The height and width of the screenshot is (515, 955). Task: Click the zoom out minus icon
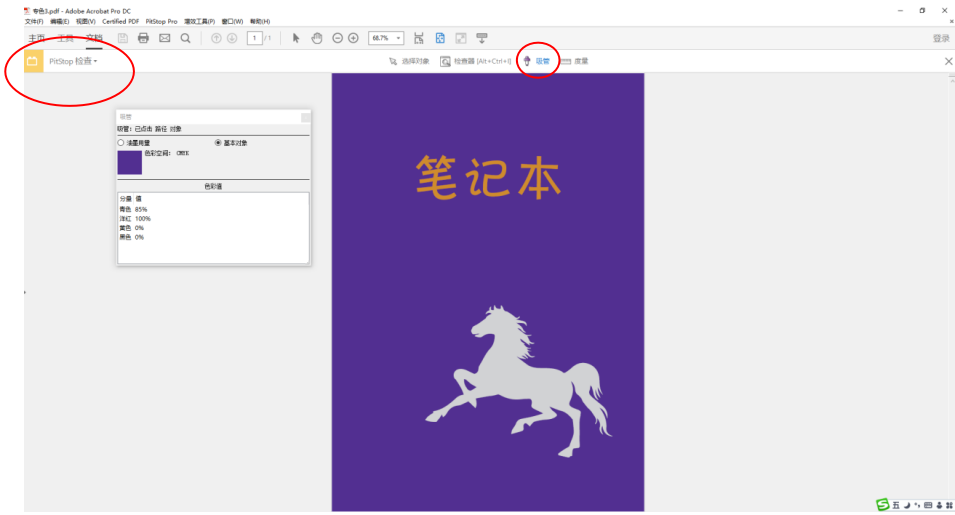338,38
